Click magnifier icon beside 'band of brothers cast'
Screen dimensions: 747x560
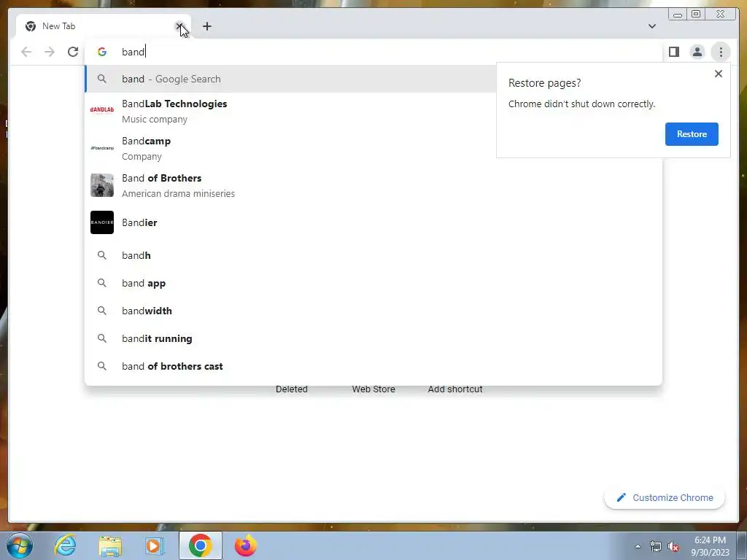click(102, 366)
